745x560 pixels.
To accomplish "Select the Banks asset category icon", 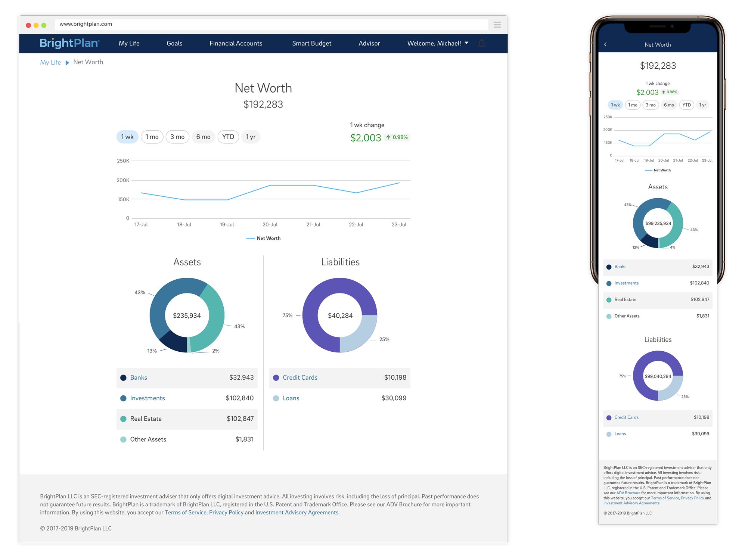I will (124, 377).
